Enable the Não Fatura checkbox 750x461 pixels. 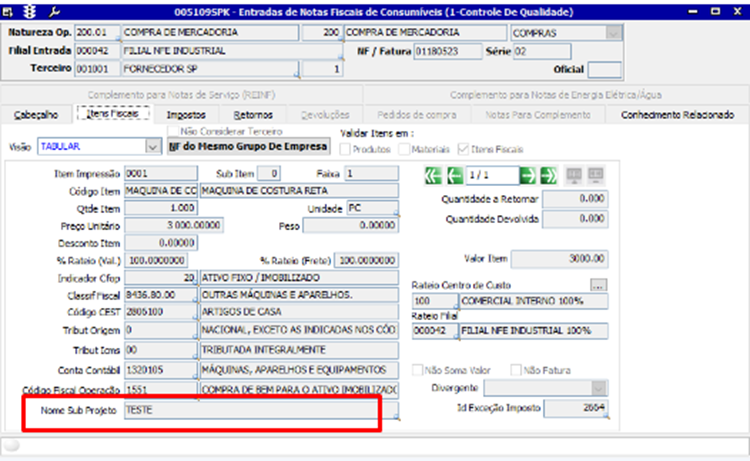click(516, 370)
